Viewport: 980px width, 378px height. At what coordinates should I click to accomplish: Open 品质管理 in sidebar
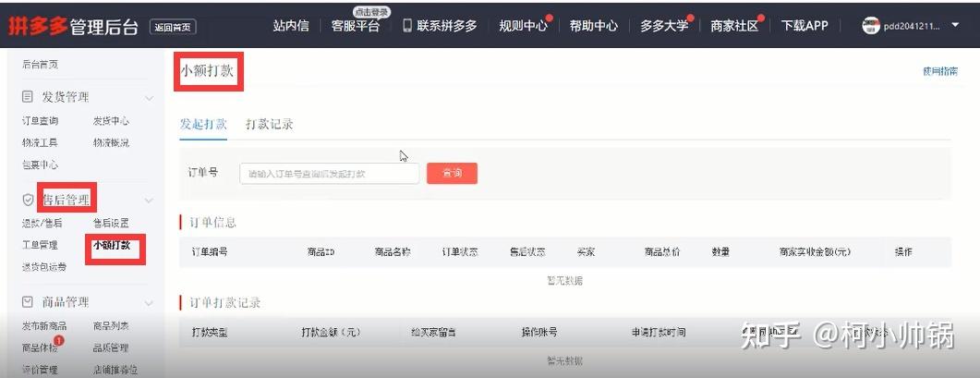coord(111,348)
